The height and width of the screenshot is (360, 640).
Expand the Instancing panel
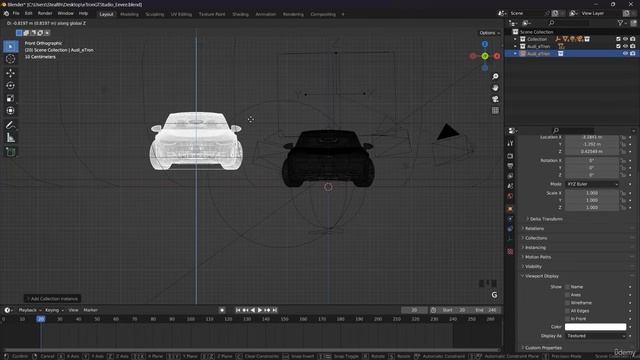(x=535, y=248)
